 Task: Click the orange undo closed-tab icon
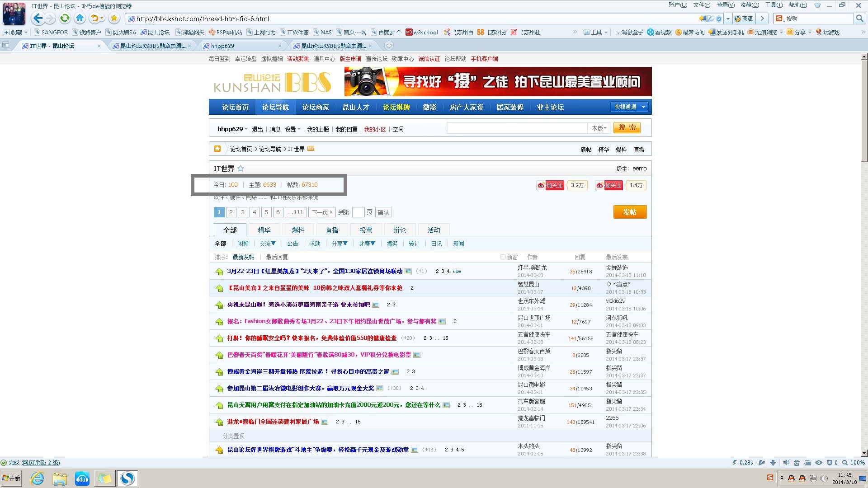pos(94,19)
